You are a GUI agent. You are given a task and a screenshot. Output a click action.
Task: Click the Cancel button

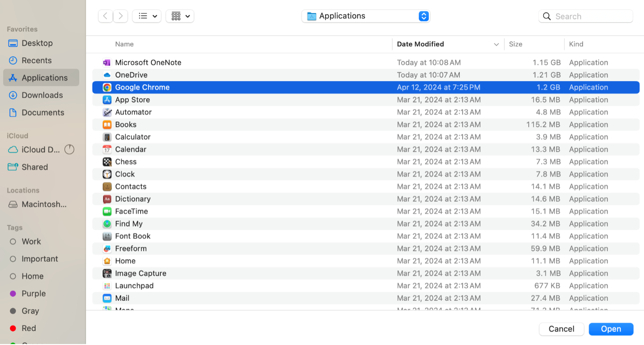(562, 329)
